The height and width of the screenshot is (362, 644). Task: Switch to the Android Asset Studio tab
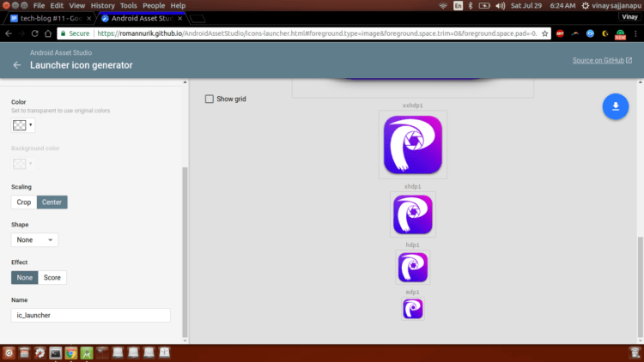coord(142,19)
